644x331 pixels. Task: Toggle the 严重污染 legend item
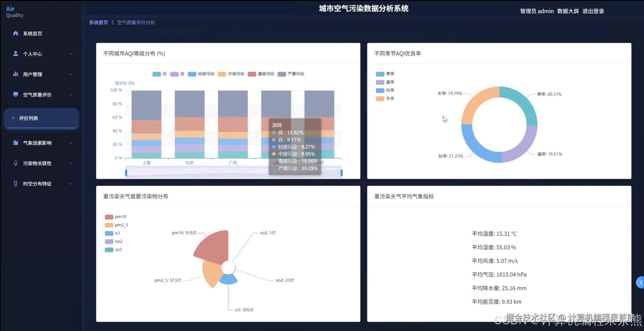291,74
